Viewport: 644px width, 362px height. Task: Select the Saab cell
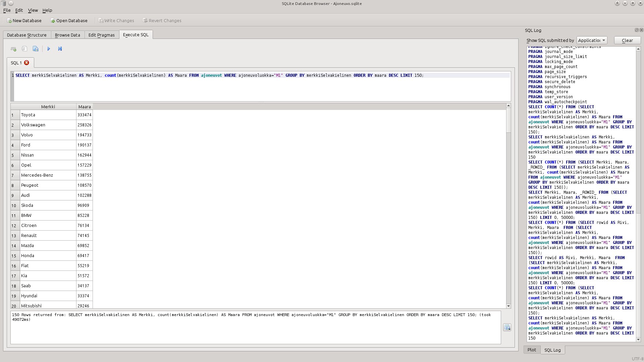tap(48, 286)
